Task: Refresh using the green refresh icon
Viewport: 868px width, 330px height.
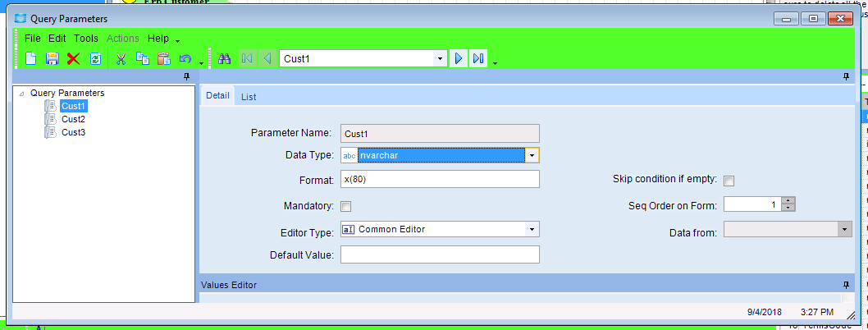Action: point(94,58)
